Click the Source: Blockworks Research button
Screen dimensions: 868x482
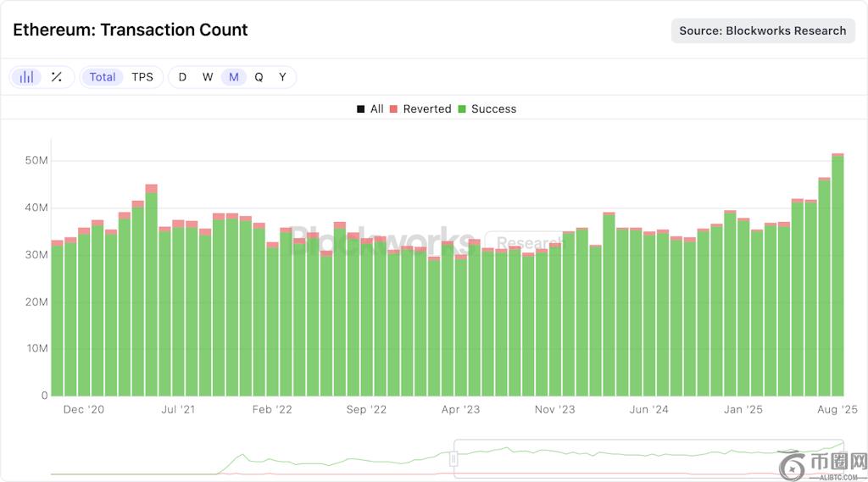(763, 30)
